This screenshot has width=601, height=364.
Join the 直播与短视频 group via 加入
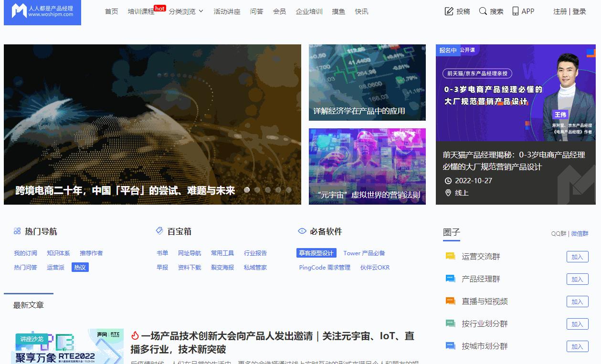point(577,302)
